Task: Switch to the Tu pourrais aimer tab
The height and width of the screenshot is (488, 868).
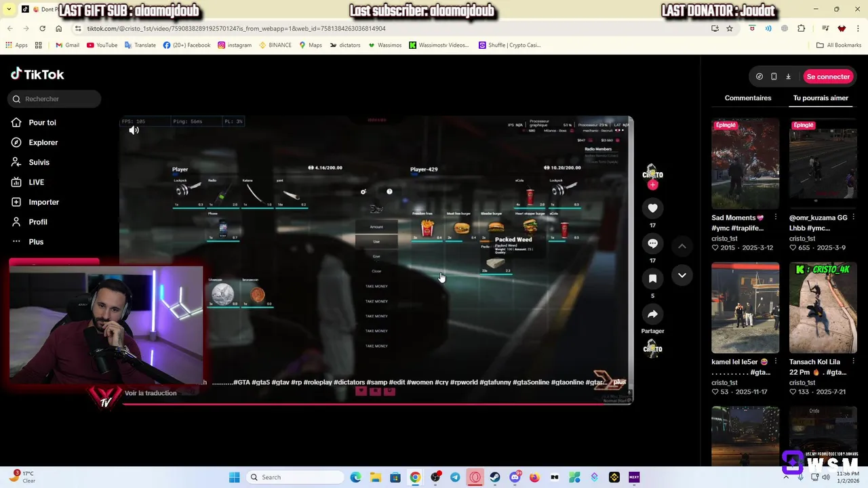Action: click(x=821, y=98)
